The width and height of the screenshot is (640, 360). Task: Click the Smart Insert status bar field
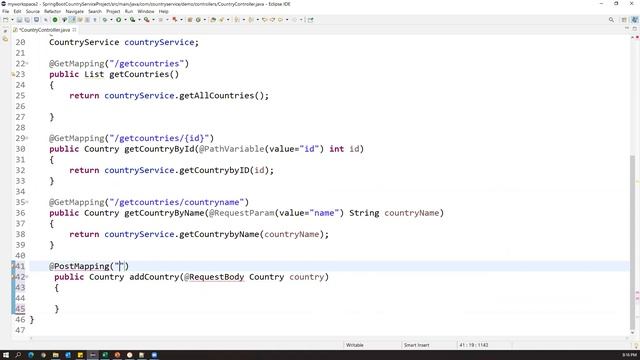click(416, 345)
